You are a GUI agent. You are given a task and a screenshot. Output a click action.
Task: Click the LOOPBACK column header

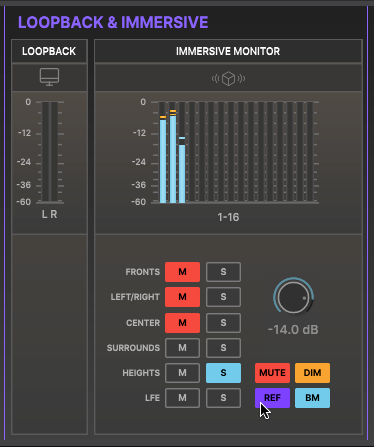[49, 51]
